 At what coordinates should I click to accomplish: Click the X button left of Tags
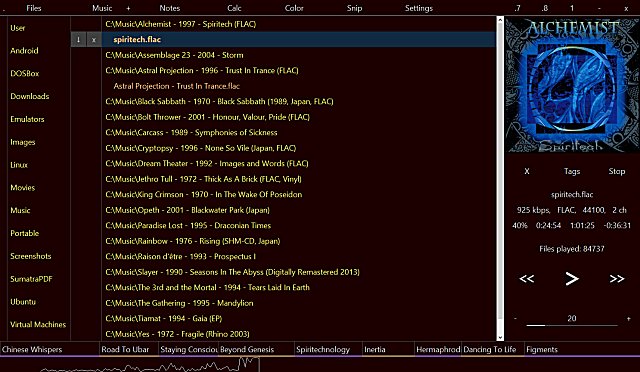pyautogui.click(x=527, y=172)
